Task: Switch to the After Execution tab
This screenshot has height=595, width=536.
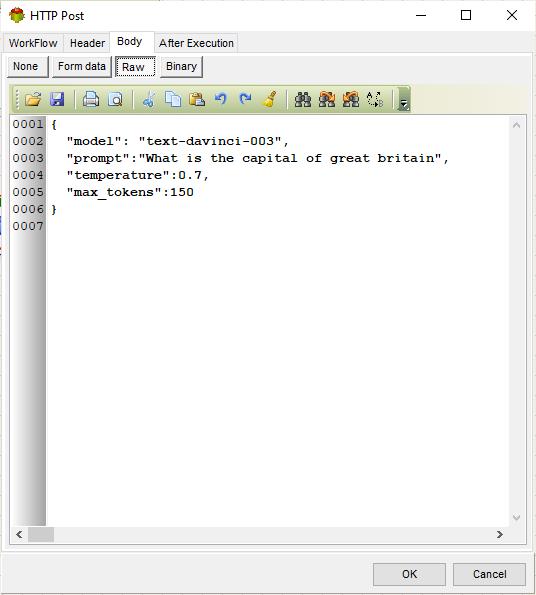Action: (196, 43)
